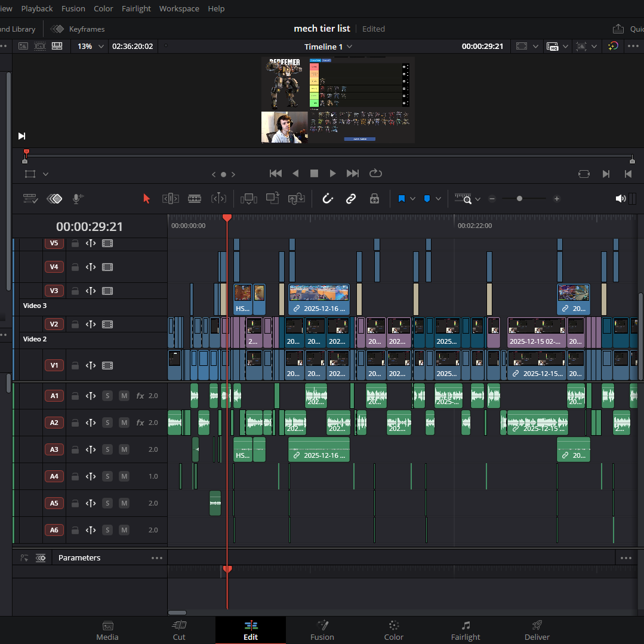Open the Fairlight menu
Image resolution: width=644 pixels, height=644 pixels.
click(136, 8)
